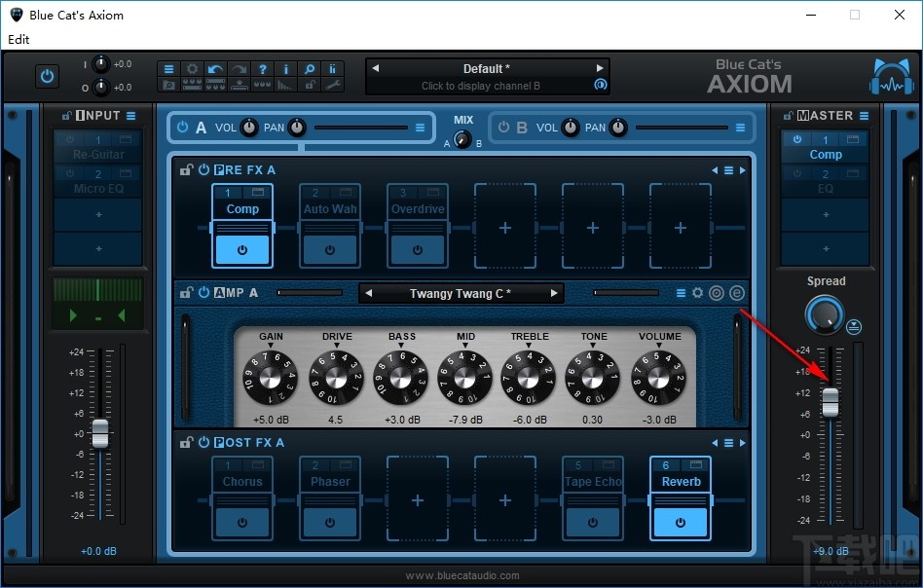923x588 pixels.
Task: Toggle the Comp pedal footswitch in Pre FX
Action: pyautogui.click(x=242, y=250)
